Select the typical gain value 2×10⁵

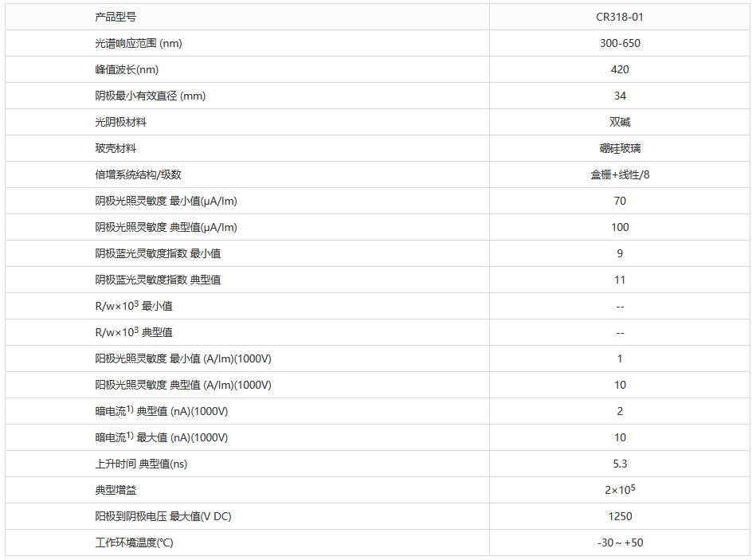point(620,490)
